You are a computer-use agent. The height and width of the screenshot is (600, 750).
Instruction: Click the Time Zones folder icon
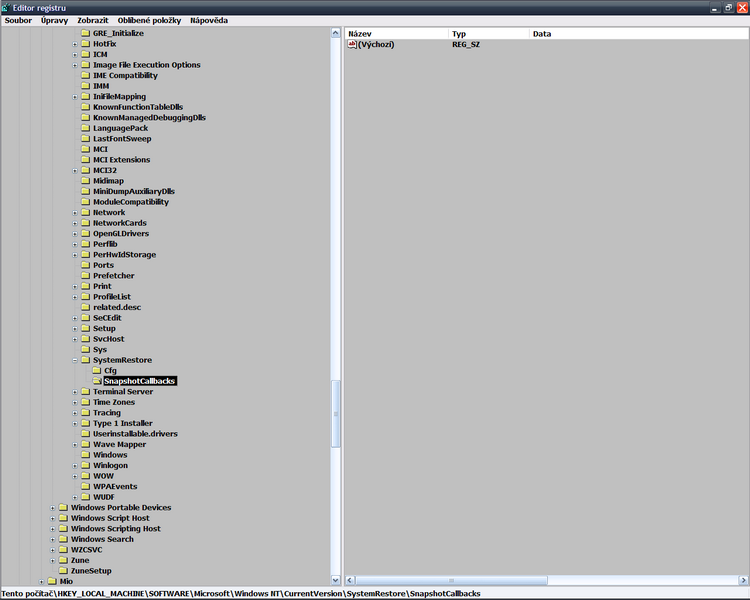point(86,402)
